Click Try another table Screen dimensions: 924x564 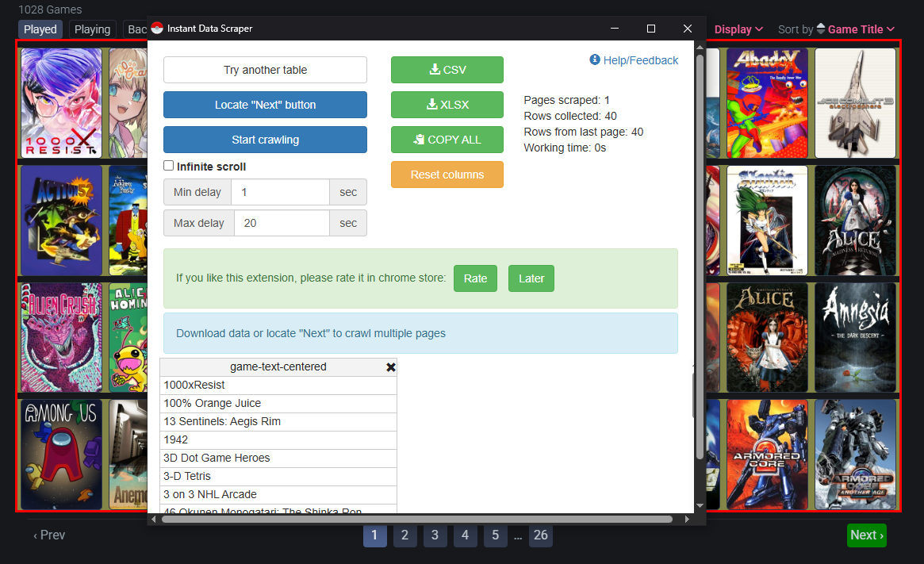click(x=265, y=70)
